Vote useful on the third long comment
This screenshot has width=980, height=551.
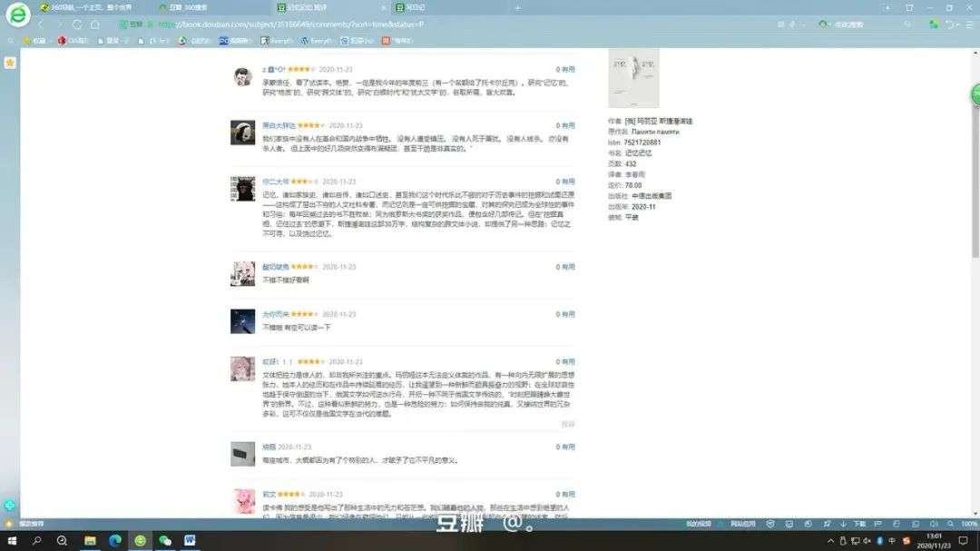click(565, 182)
